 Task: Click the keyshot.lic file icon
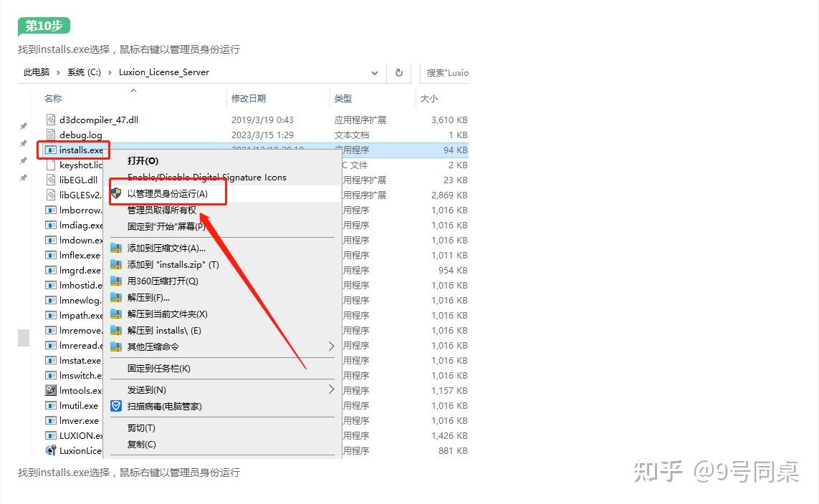click(x=51, y=165)
